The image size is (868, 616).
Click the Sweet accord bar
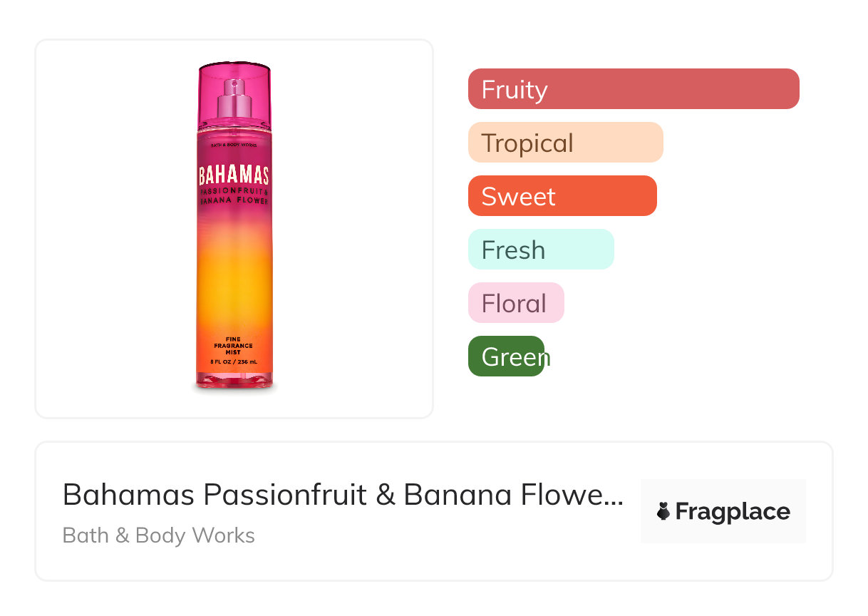pos(562,196)
